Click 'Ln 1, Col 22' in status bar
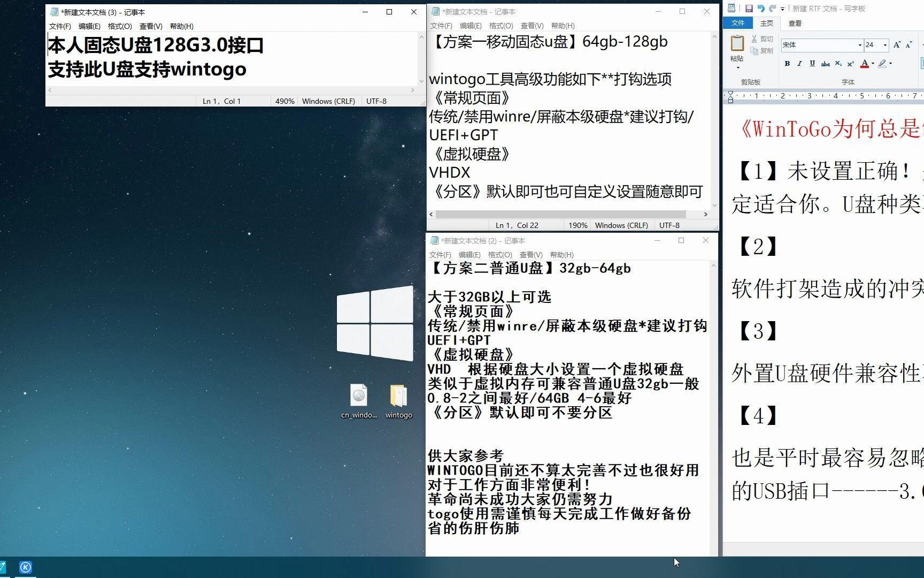This screenshot has height=578, width=924. [x=517, y=225]
